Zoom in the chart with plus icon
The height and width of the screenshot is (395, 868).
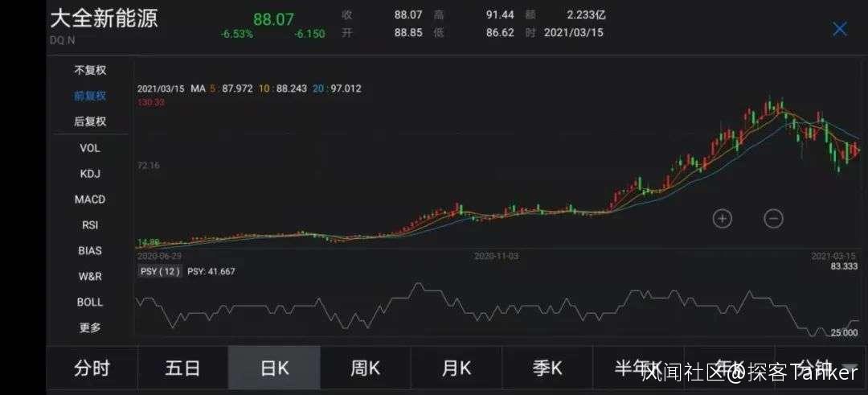(x=722, y=218)
